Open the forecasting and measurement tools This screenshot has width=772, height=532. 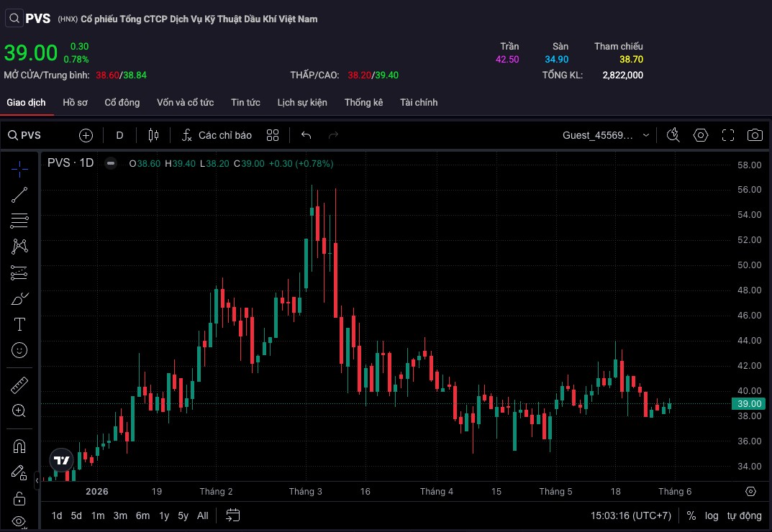click(19, 272)
